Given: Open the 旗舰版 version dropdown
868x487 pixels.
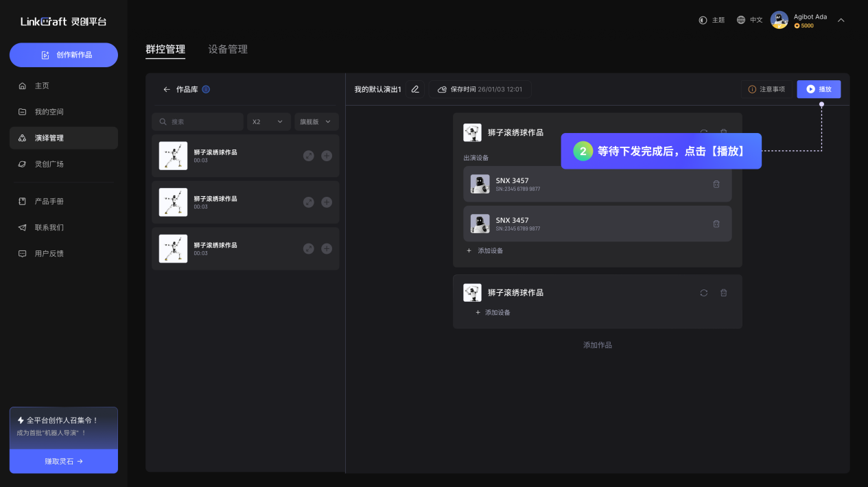Looking at the screenshot, I should point(316,122).
